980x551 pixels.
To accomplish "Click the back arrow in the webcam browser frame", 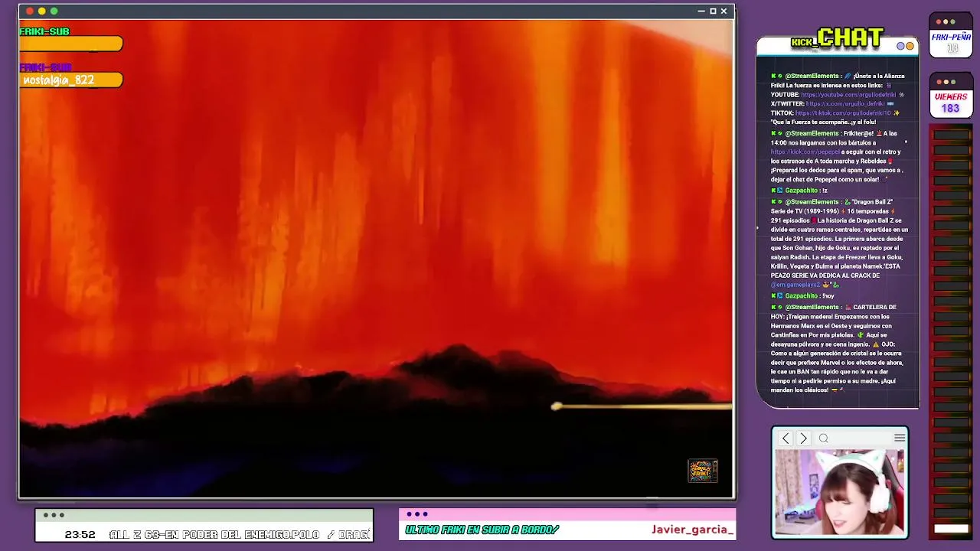I will 786,439.
